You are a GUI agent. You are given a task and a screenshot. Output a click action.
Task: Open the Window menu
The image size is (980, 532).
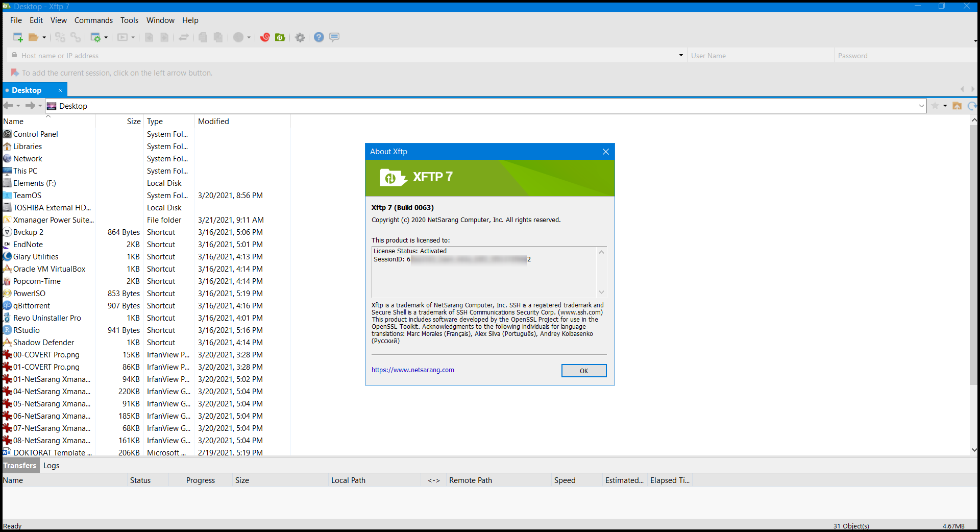[160, 20]
